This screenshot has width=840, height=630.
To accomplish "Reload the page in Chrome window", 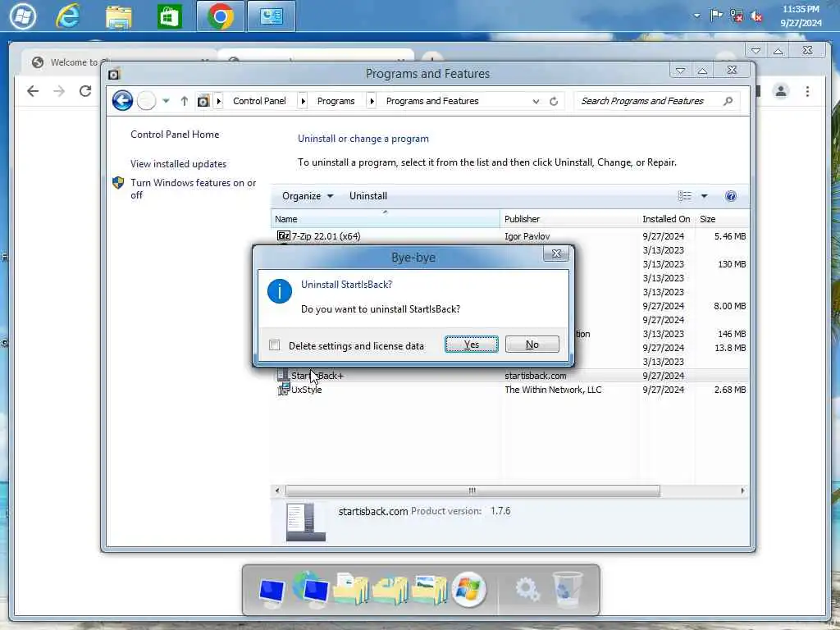I will click(x=85, y=91).
